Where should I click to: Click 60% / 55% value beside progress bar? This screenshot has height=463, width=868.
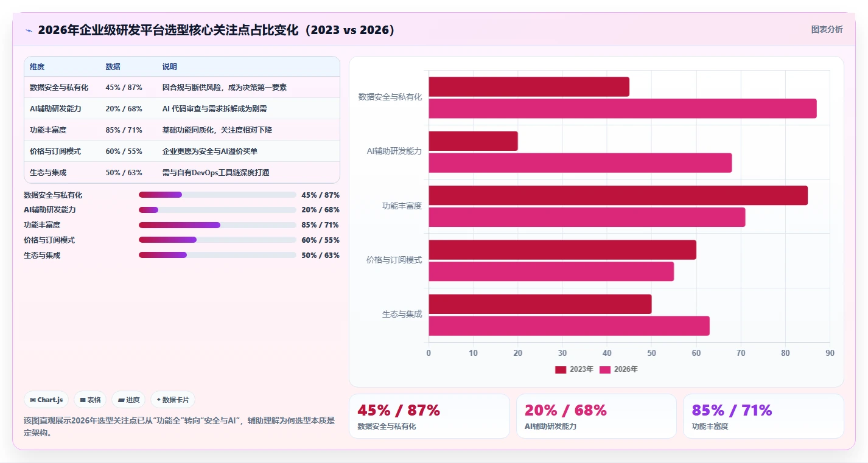(x=320, y=240)
